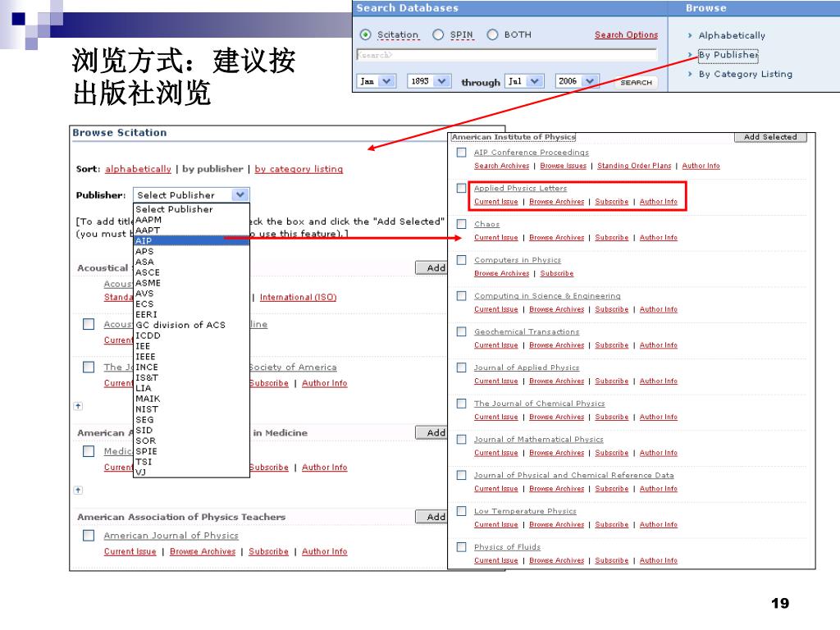Browse Alphabetically in Browse panel

tap(731, 35)
